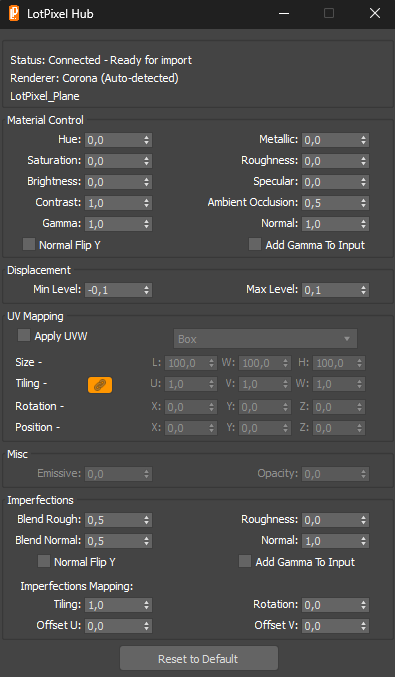395x677 pixels.
Task: Click Reset to Default button
Action: [199, 658]
